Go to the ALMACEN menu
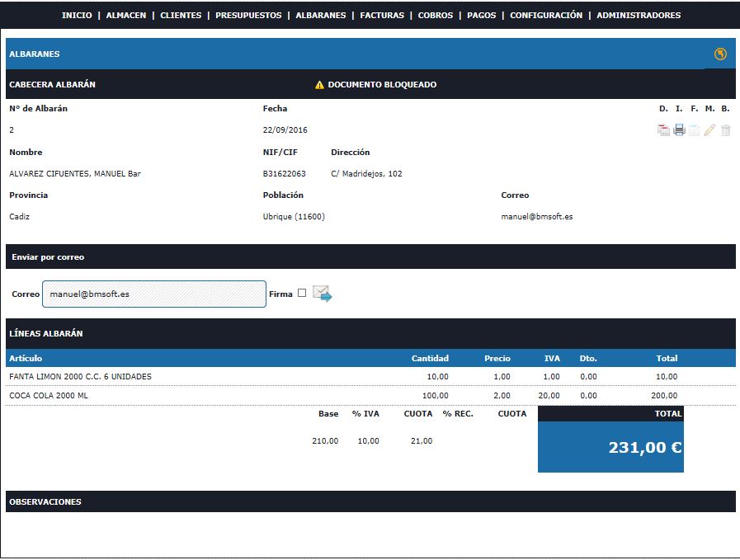 pyautogui.click(x=126, y=16)
